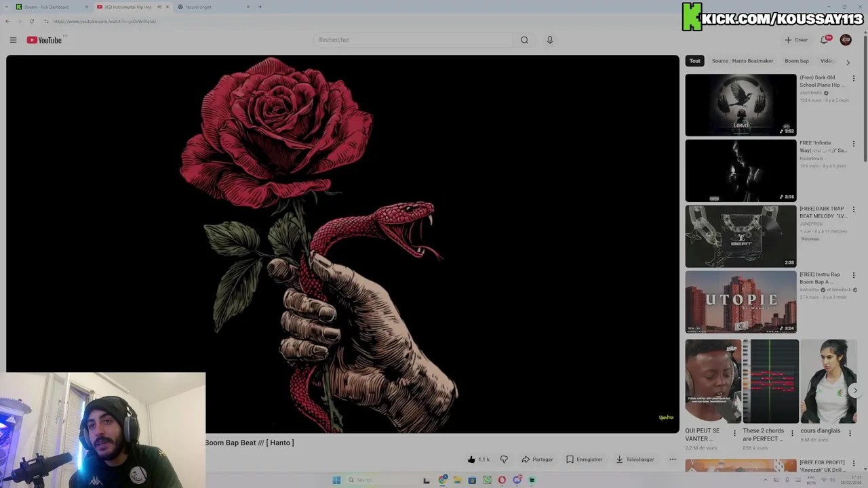The height and width of the screenshot is (488, 868).
Task: Open the FREE Infinite Way video thumbnail
Action: (741, 171)
